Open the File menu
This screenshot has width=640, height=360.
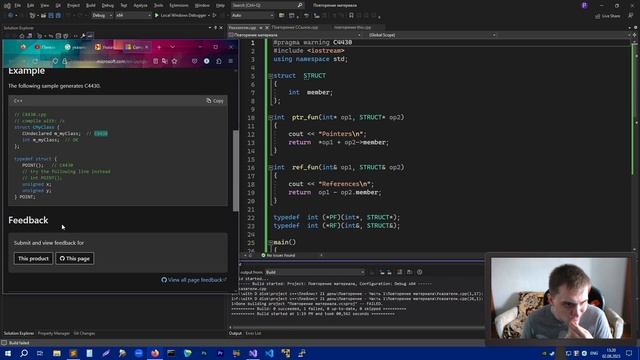click(18, 5)
